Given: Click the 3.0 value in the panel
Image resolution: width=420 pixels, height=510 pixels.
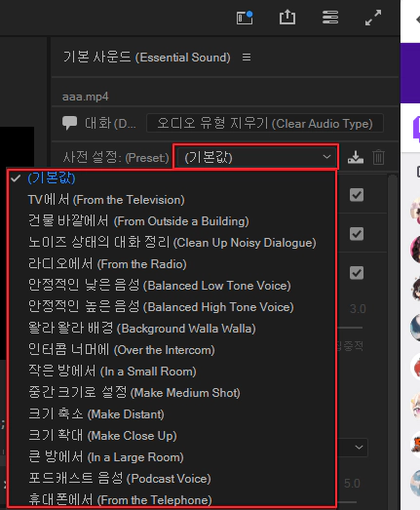Looking at the screenshot, I should tap(358, 309).
